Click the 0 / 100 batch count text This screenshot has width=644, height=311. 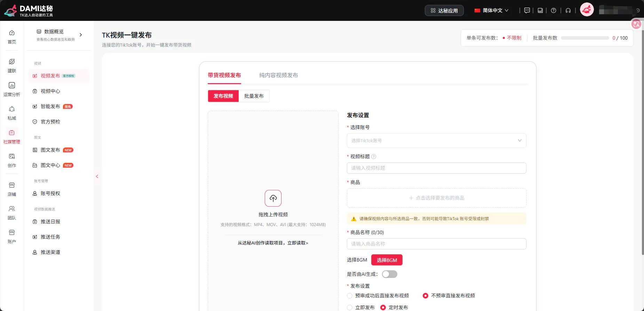click(x=620, y=38)
